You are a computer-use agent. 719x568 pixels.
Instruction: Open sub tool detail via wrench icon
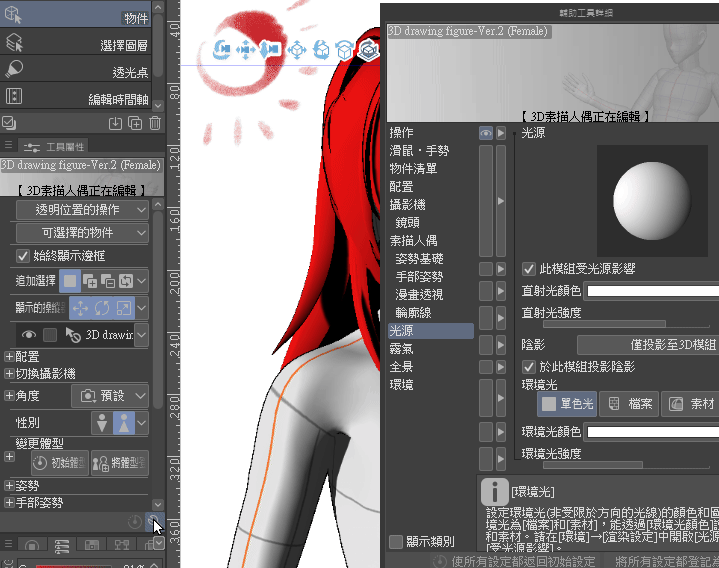coord(154,522)
